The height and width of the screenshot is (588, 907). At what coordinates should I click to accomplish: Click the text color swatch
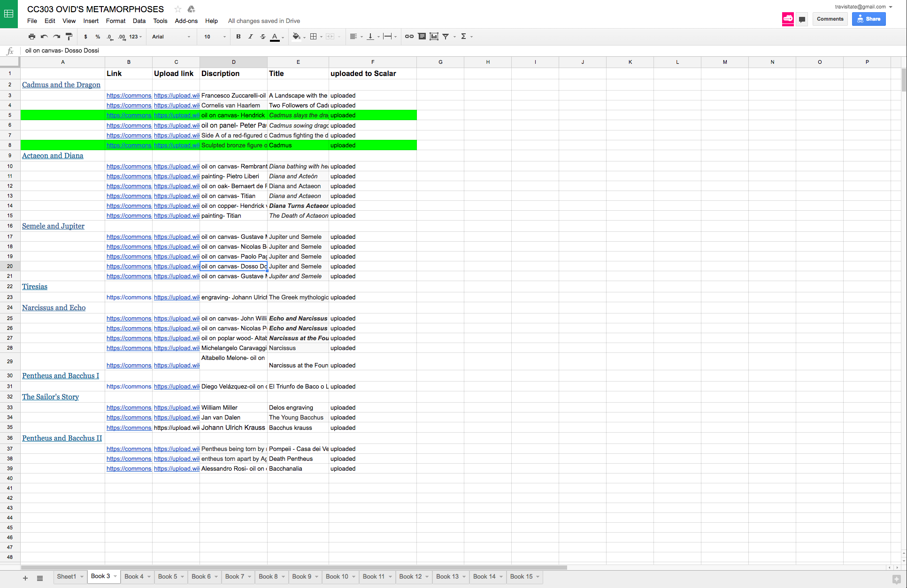coord(275,37)
